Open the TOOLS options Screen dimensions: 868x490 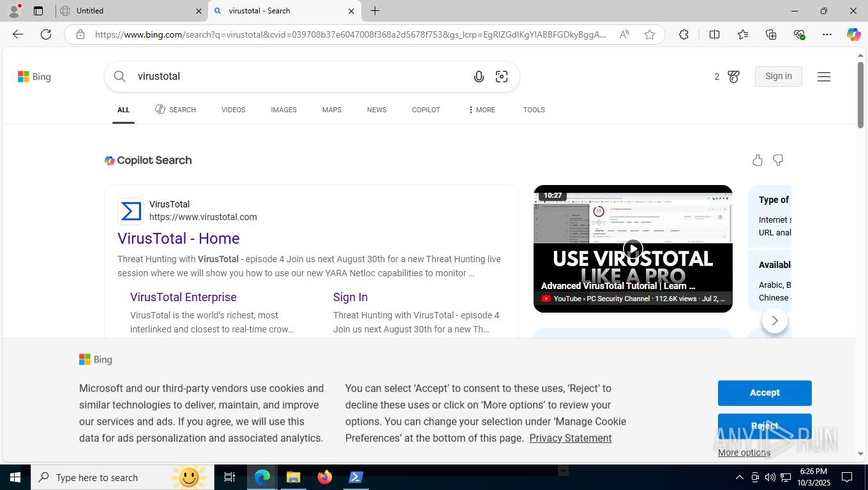tap(534, 110)
